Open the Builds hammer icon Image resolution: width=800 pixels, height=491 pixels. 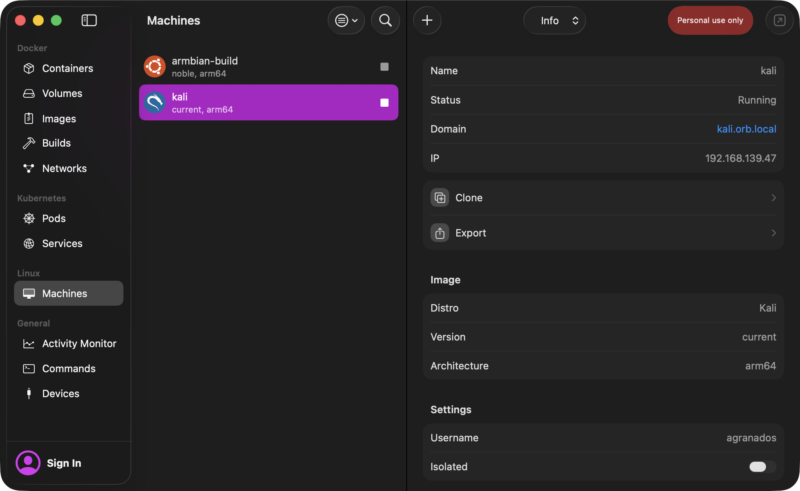(x=29, y=143)
